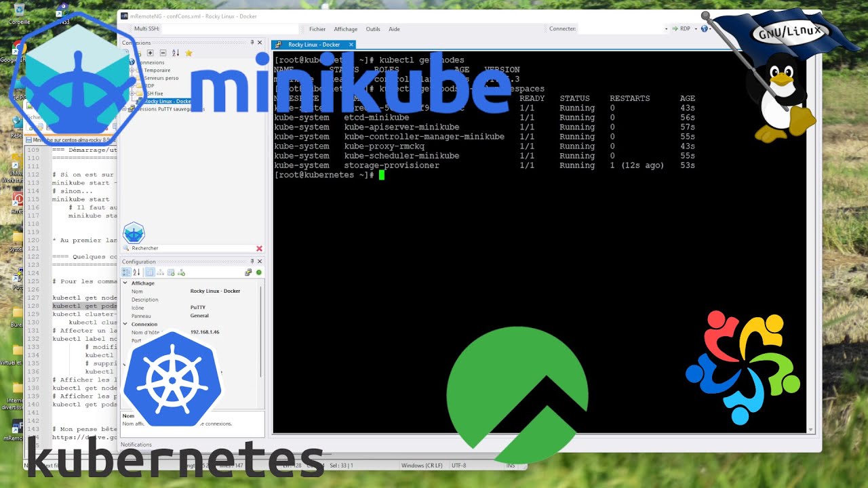The height and width of the screenshot is (488, 868).
Task: Select the Rocky Linux - Docker session tab
Action: coord(313,45)
